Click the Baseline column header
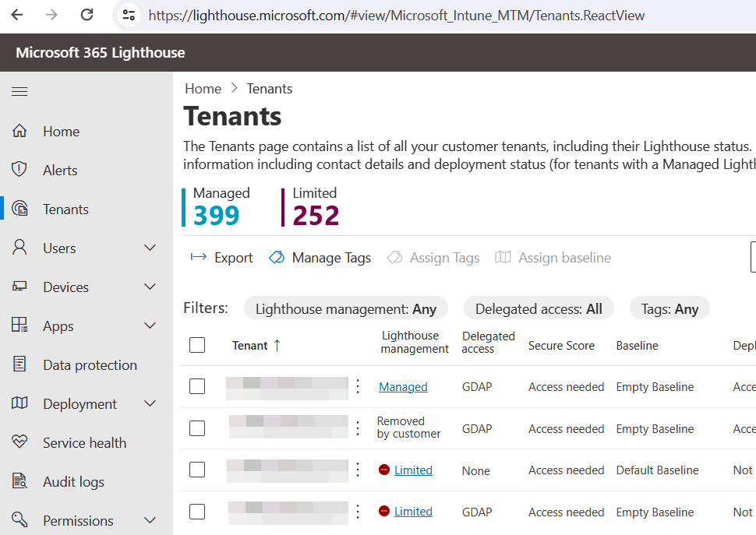Viewport: 756px width, 535px height. pyautogui.click(x=637, y=345)
